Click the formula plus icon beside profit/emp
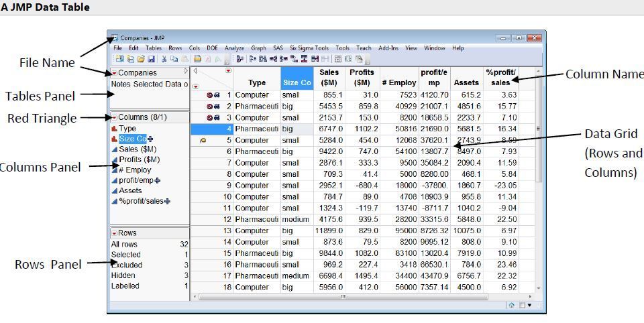 (158, 180)
